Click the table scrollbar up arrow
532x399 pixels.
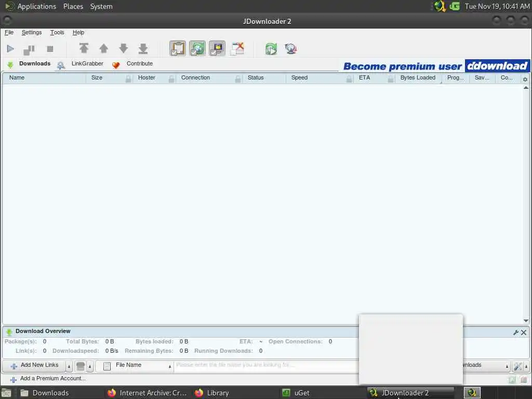click(x=526, y=87)
